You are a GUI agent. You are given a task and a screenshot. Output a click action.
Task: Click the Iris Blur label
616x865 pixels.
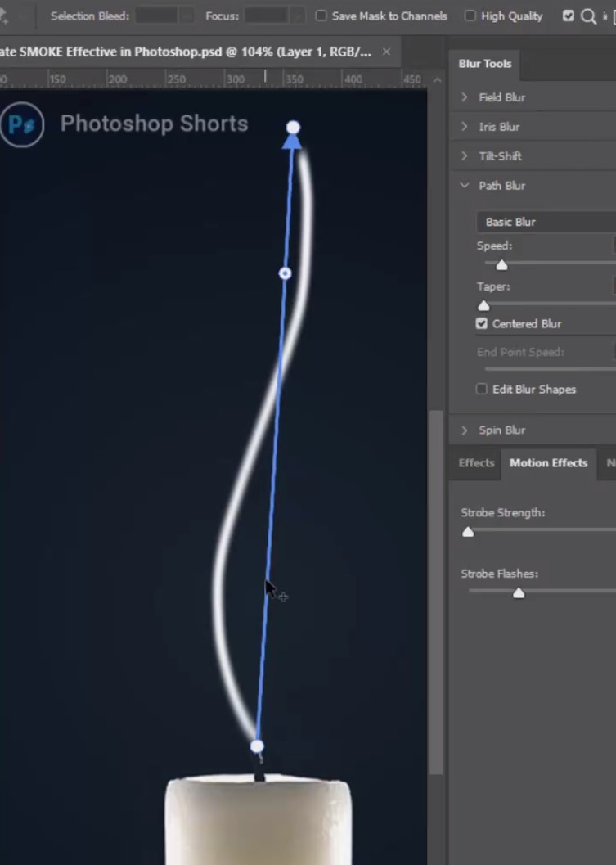[x=499, y=127]
